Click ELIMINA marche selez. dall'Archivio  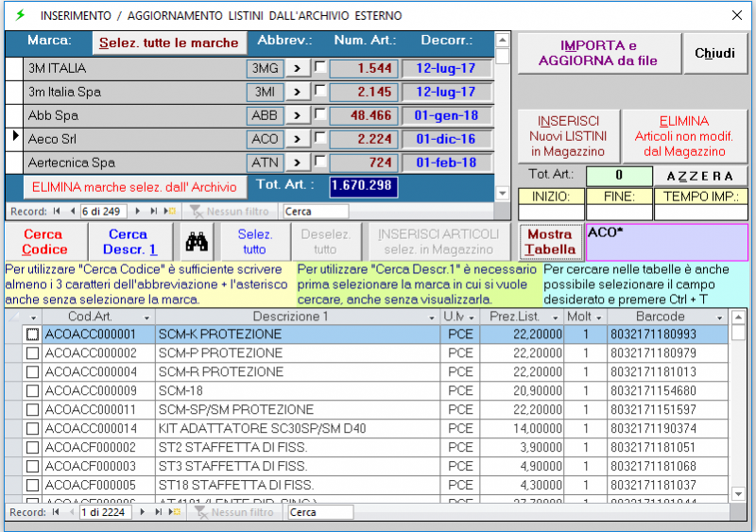[x=134, y=187]
